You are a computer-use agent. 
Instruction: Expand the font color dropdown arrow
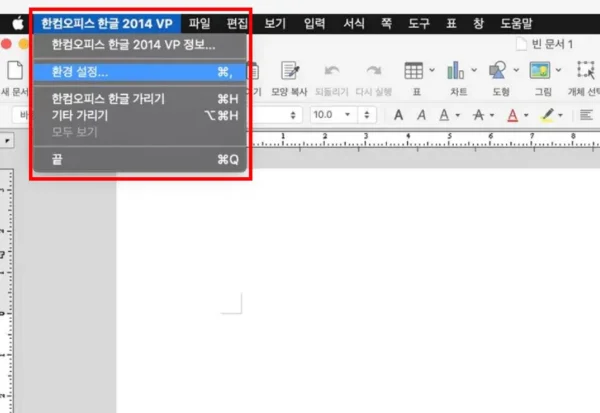coord(527,115)
